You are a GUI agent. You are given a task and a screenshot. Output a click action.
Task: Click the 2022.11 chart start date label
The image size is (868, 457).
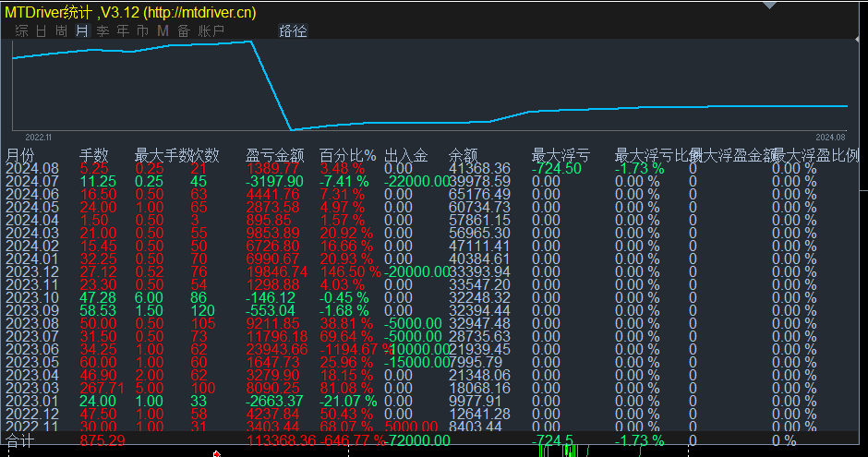[38, 138]
